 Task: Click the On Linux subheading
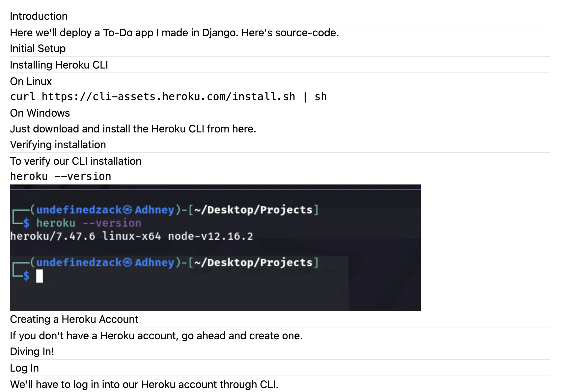click(31, 81)
